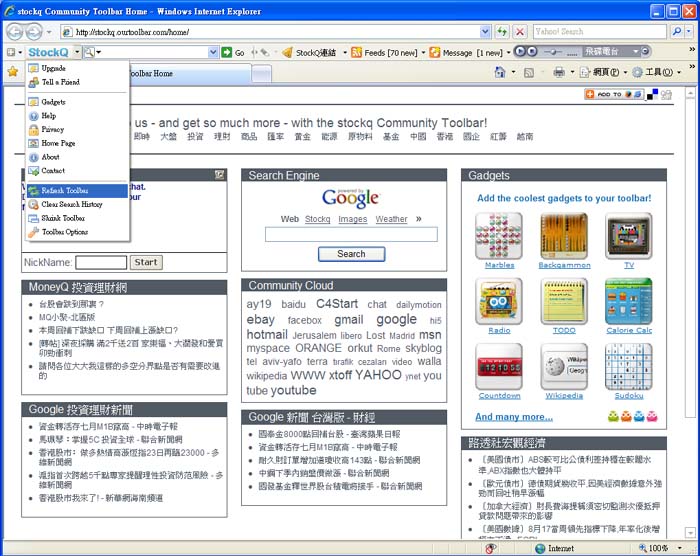Click the Favorites star icon
700x556 pixels.
coord(13,71)
